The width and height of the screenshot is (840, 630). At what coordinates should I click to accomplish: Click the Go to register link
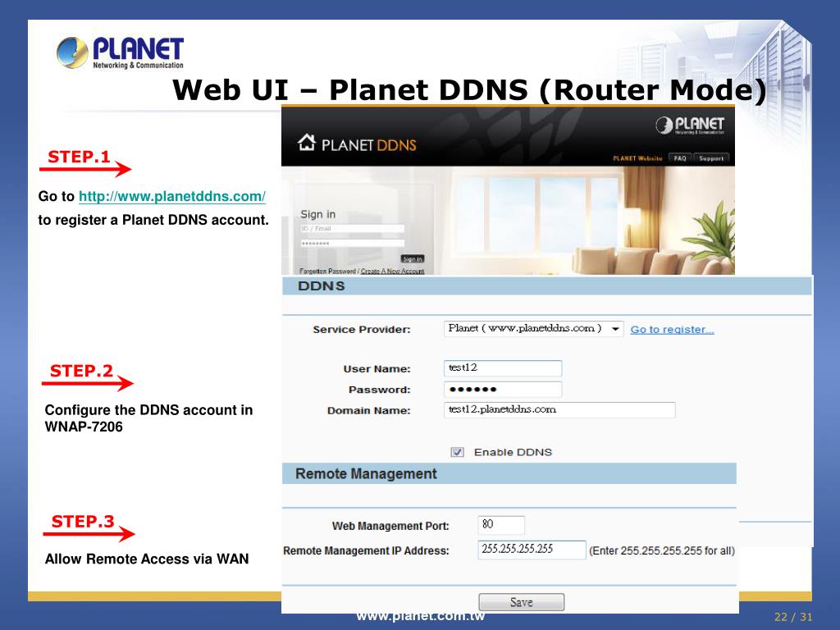tap(672, 330)
